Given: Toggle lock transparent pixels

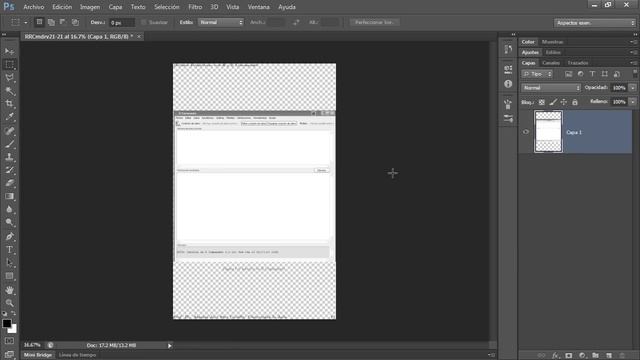Looking at the screenshot, I should (x=542, y=102).
